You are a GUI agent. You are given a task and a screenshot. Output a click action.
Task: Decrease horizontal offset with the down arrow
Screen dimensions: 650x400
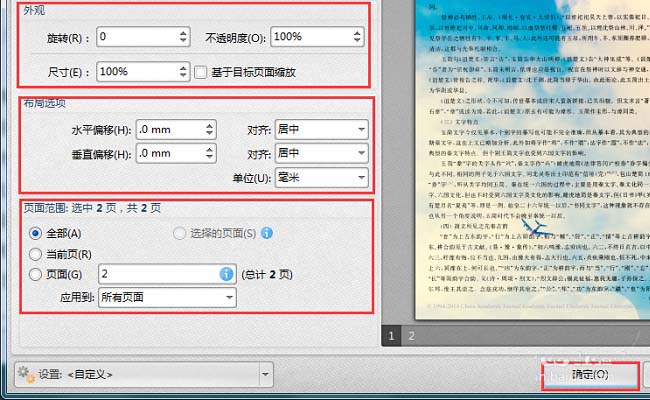209,134
